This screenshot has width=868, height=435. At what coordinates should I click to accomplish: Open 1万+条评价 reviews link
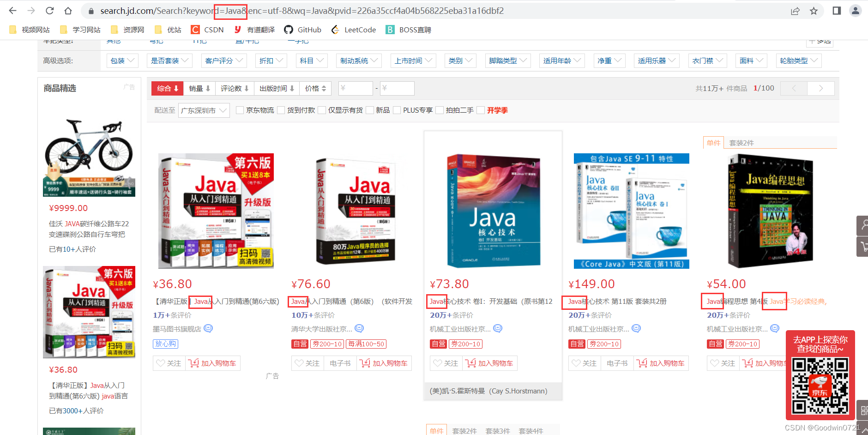click(x=172, y=315)
